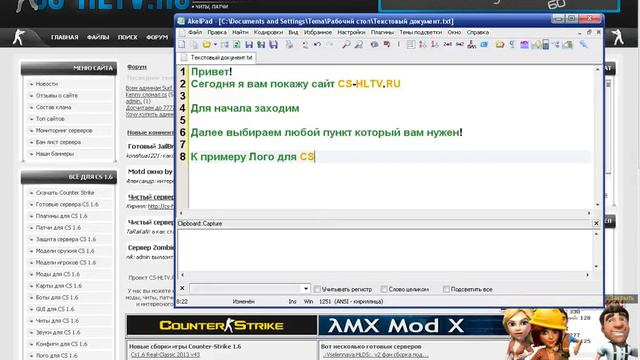
Task: Click the 'CS-HLTV.RU' text on line 2
Action: point(369,84)
